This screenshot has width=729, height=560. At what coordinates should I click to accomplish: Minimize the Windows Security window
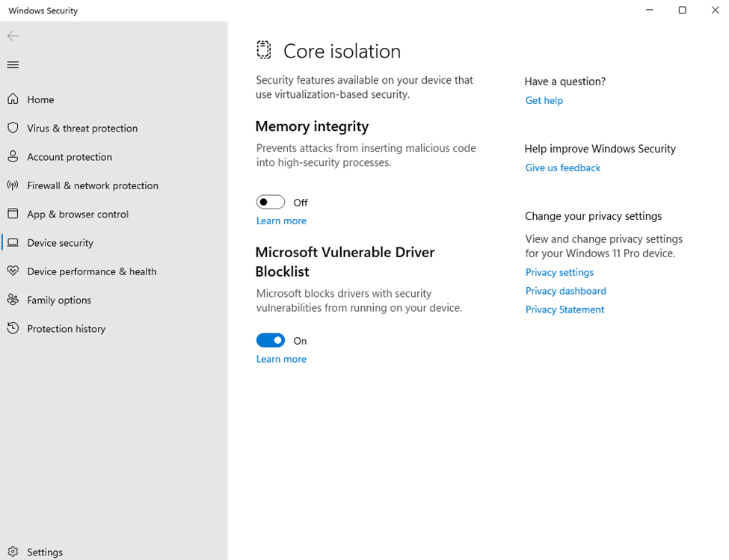[x=650, y=10]
